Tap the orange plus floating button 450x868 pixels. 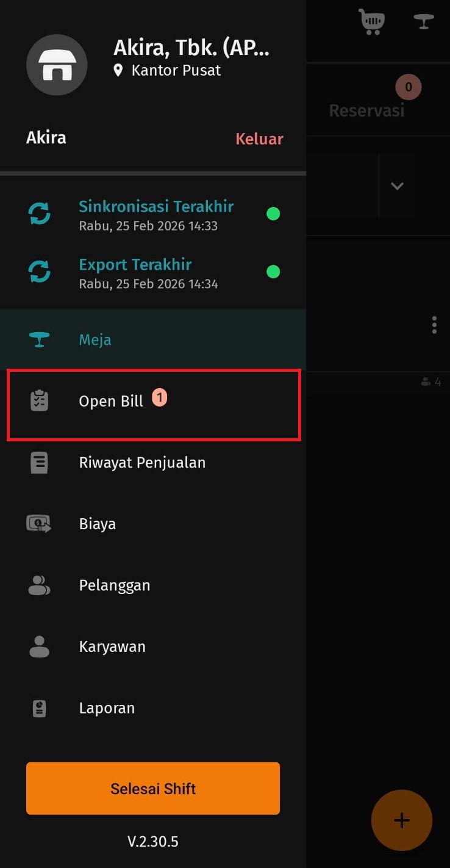tap(402, 820)
